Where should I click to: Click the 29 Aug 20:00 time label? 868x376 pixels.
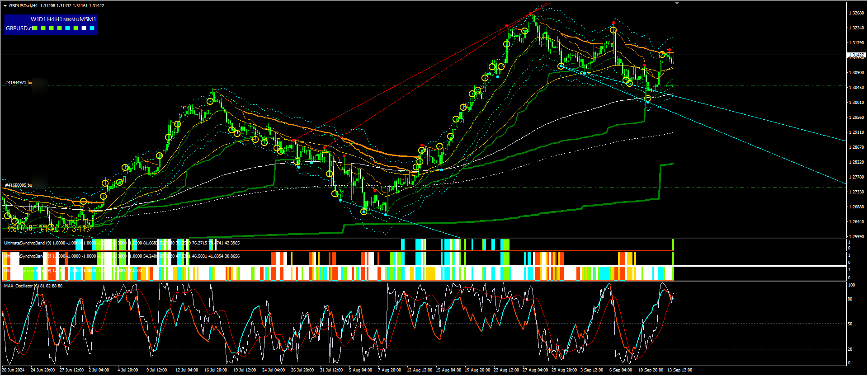[x=564, y=370]
